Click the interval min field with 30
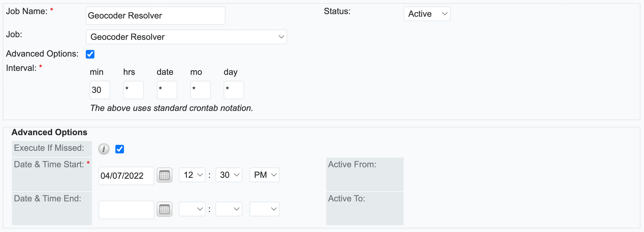Viewport: 644px width, 232px height. click(100, 90)
